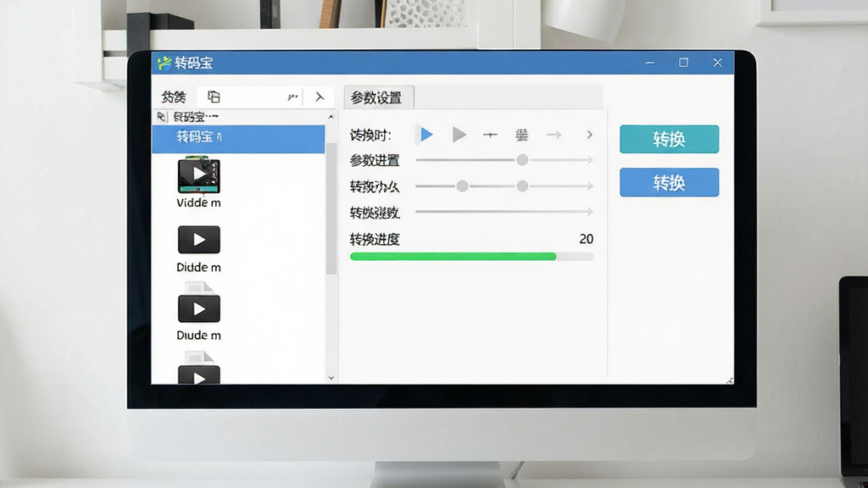Click the file list scrollbar up arrow
Screen dimensions: 868x488
point(331,117)
